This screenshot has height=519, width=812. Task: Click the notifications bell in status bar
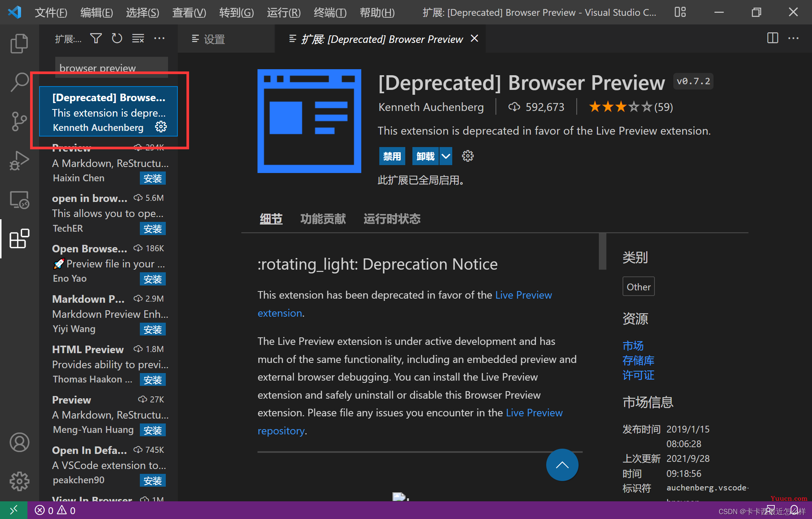[794, 510]
